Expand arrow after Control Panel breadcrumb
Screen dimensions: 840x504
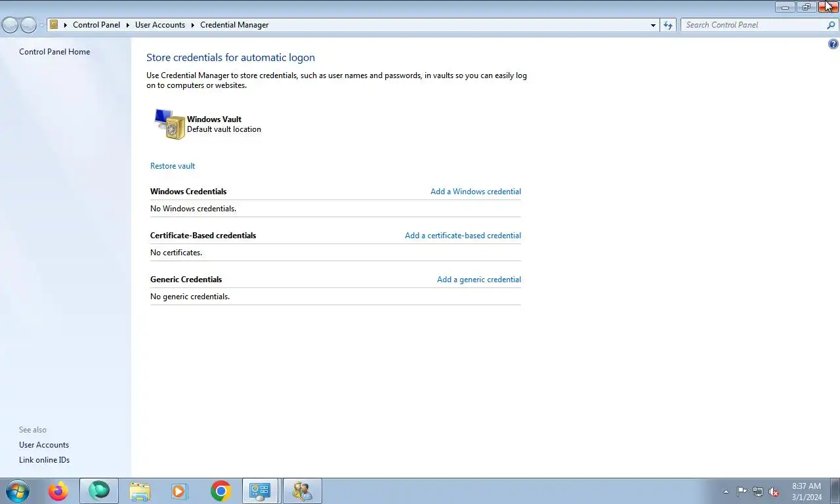coord(128,25)
